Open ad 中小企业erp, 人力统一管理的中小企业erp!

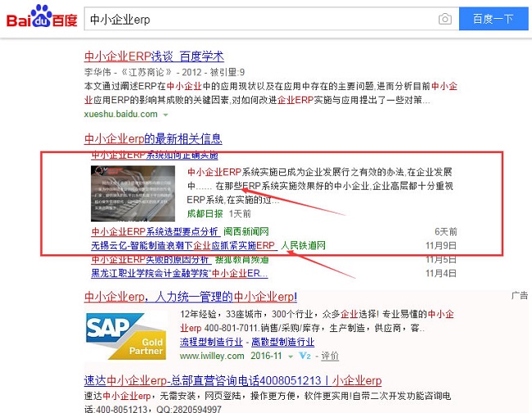(191, 297)
